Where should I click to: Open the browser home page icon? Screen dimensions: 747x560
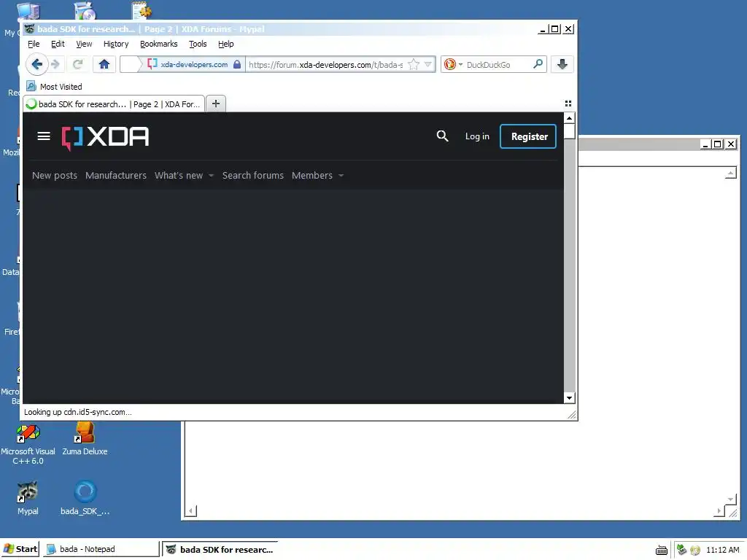pyautogui.click(x=104, y=64)
